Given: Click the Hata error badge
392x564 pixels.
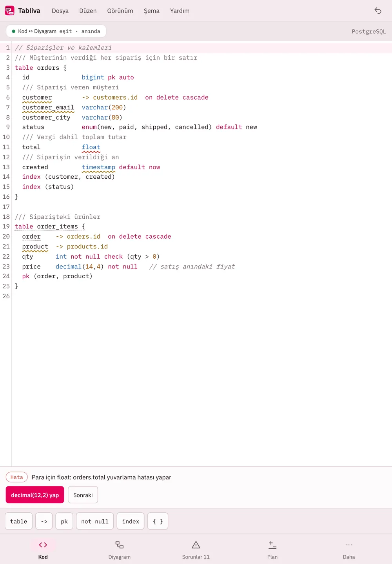Looking at the screenshot, I should click(x=17, y=477).
